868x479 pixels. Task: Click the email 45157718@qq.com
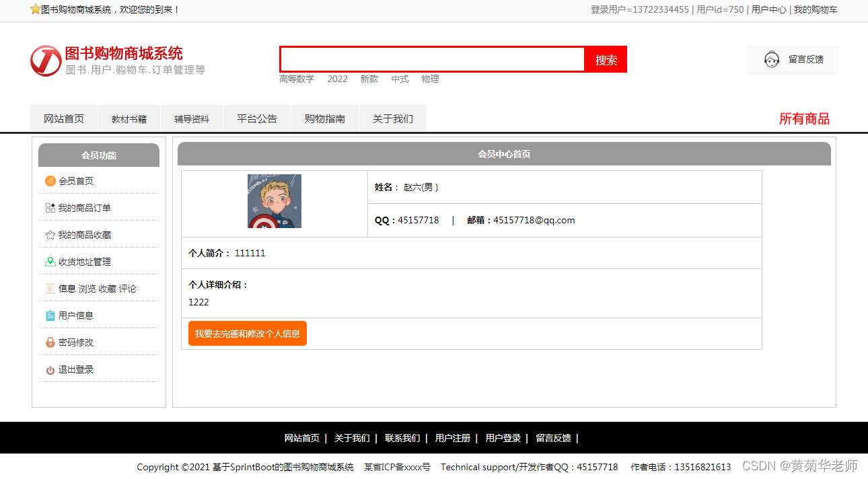tap(534, 220)
